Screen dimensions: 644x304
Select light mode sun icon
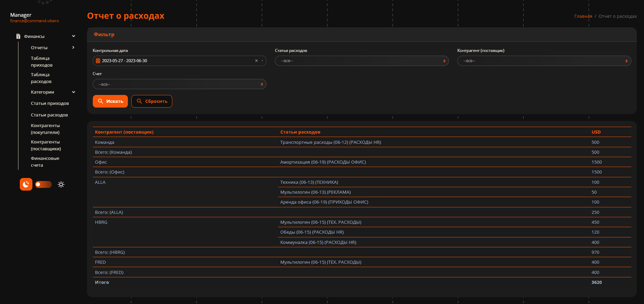click(x=61, y=184)
